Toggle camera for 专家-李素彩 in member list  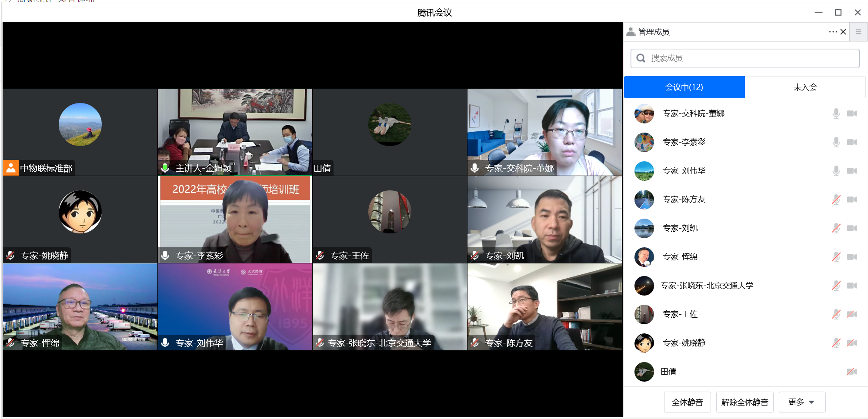[851, 142]
